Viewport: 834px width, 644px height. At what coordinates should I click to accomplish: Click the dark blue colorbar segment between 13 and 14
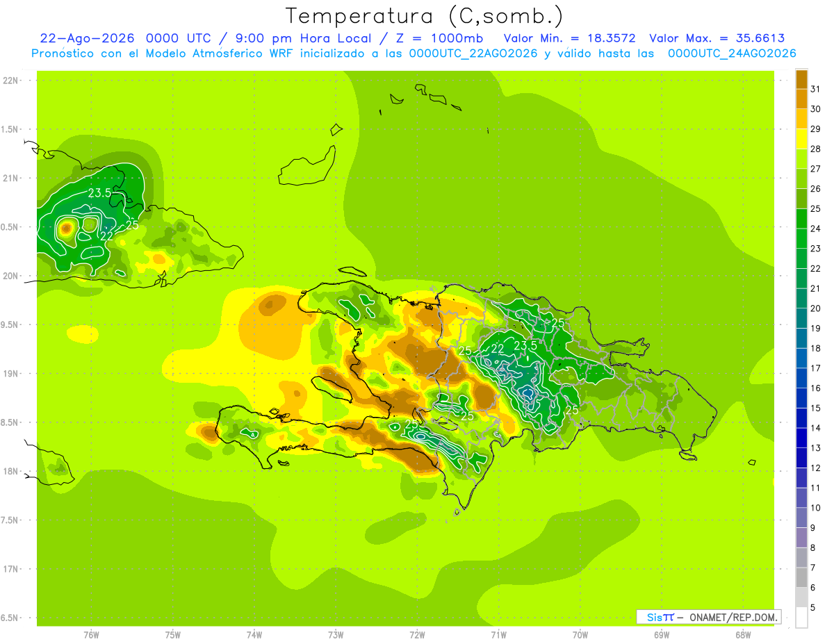[x=801, y=438]
